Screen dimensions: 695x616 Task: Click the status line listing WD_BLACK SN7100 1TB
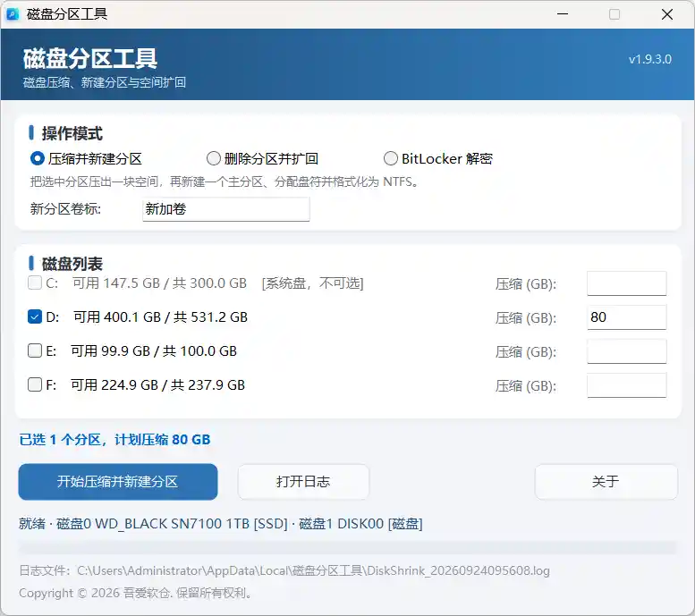tap(221, 524)
